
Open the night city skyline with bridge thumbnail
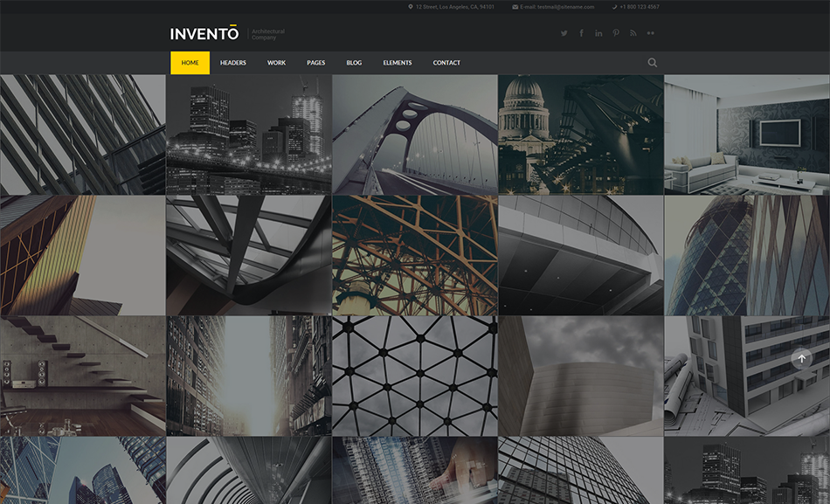[x=249, y=135]
